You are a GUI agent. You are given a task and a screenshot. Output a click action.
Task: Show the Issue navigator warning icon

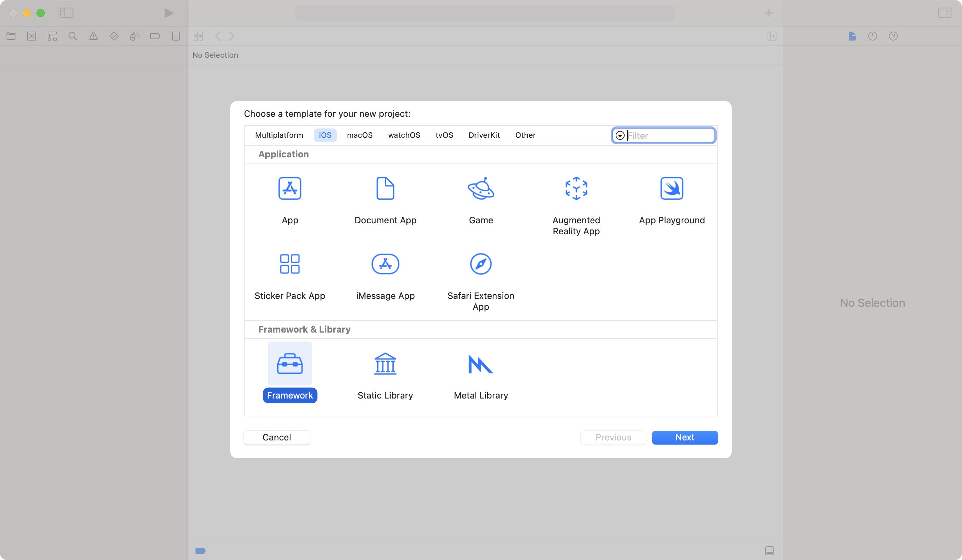[x=93, y=36]
